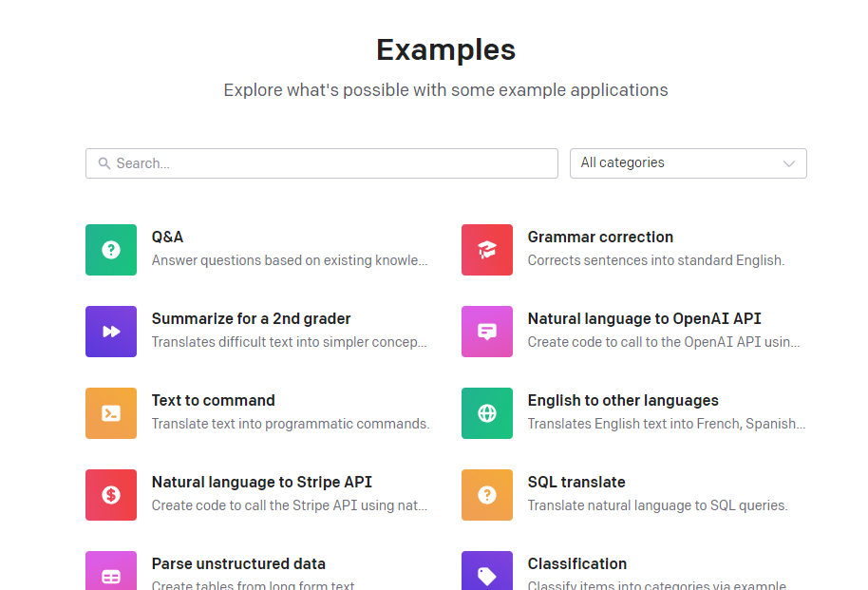Open English to other languages title

(623, 401)
